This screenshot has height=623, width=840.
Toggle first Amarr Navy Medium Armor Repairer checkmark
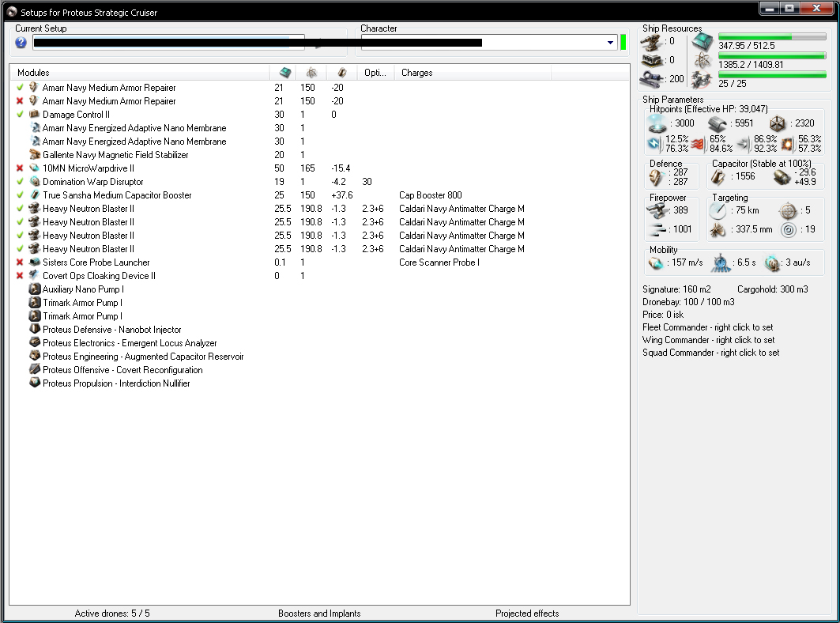point(20,88)
